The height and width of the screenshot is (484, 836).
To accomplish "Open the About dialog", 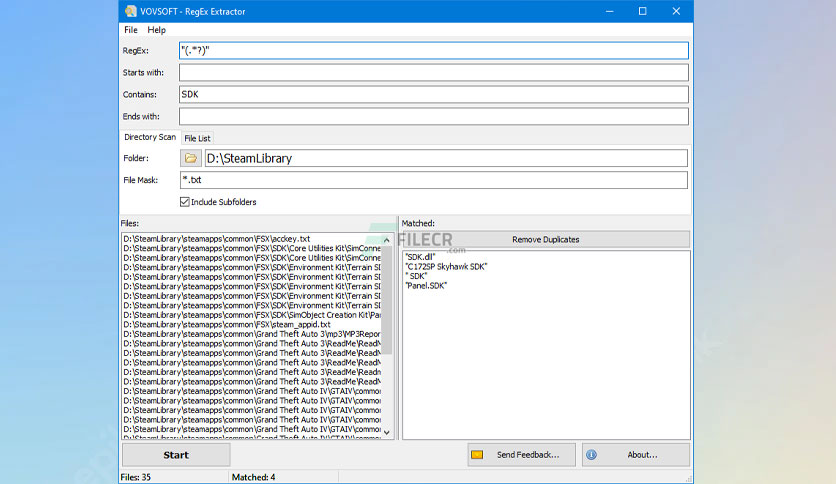I will tap(636, 455).
